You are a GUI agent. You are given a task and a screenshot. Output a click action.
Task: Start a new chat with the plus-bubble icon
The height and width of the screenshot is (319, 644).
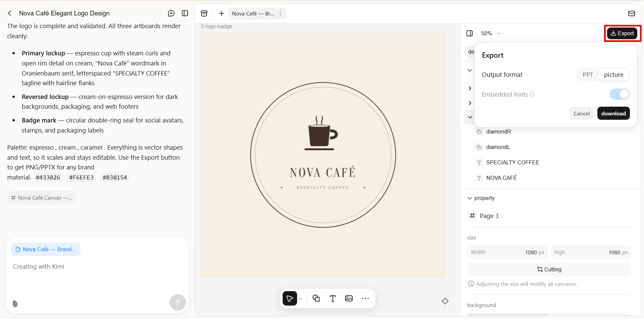[171, 13]
